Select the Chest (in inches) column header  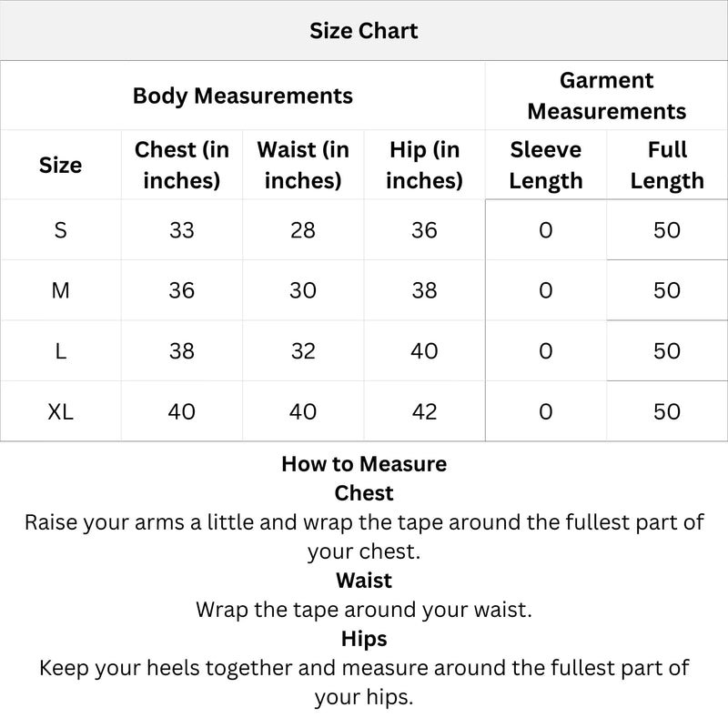click(x=182, y=165)
